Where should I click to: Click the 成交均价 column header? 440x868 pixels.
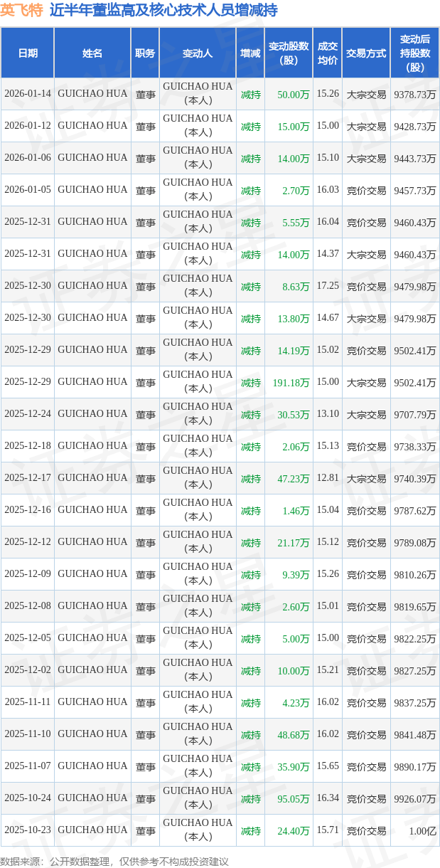point(328,53)
